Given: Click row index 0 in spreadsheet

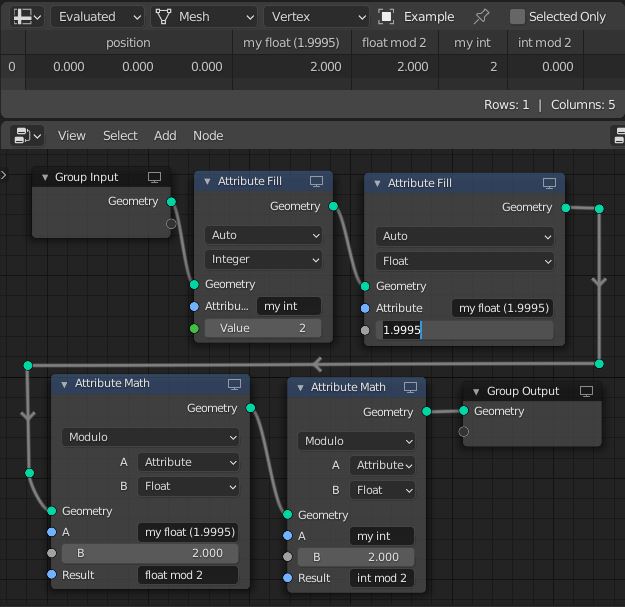Looking at the screenshot, I should coord(12,67).
